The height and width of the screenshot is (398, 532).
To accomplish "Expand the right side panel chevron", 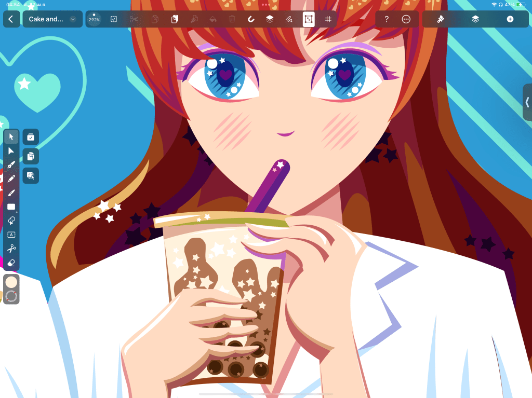I will [x=528, y=102].
